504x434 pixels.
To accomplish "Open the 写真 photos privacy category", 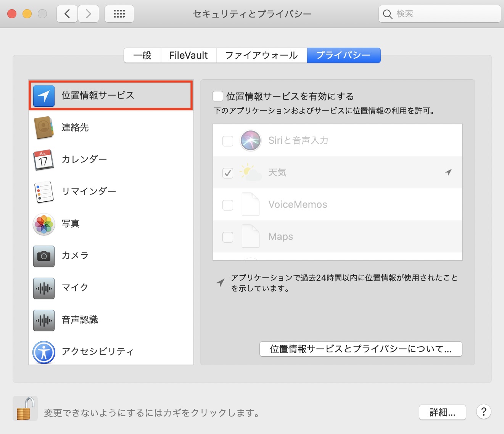I will (x=71, y=223).
